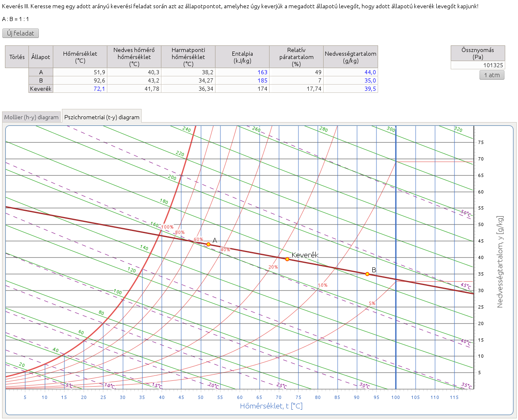Click the 100% saturation curve label
This screenshot has height=420, width=518.
[x=167, y=227]
